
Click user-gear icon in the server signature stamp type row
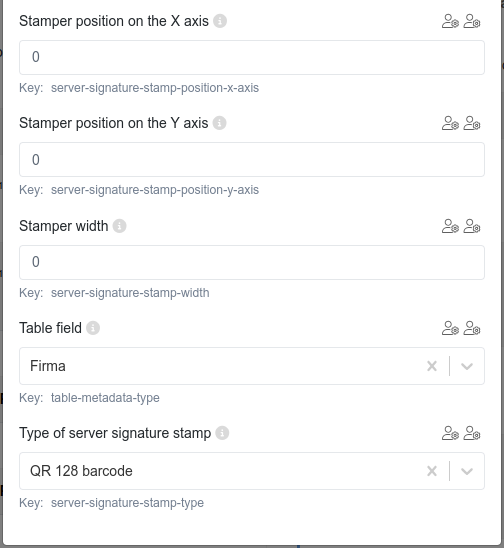click(472, 433)
